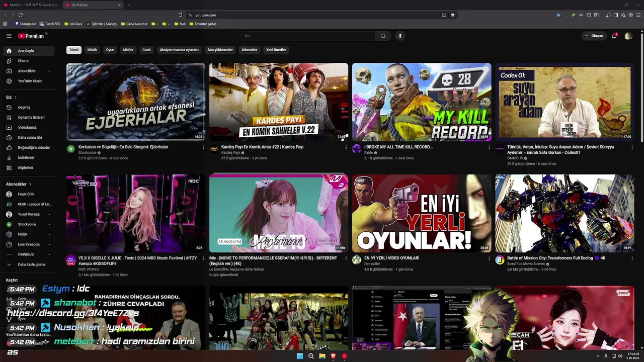The height and width of the screenshot is (362, 644).
Task: Open options menu for Codex01 video
Action: click(x=632, y=147)
